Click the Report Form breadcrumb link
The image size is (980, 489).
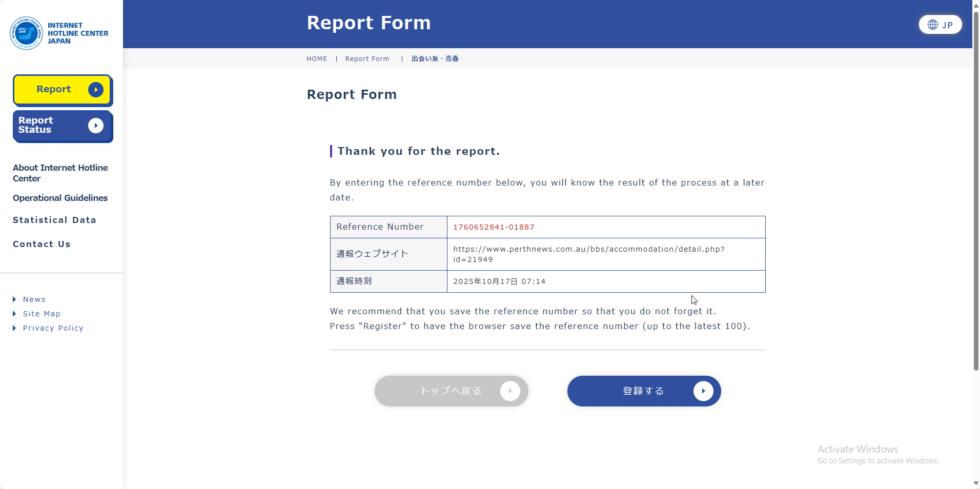(x=367, y=59)
